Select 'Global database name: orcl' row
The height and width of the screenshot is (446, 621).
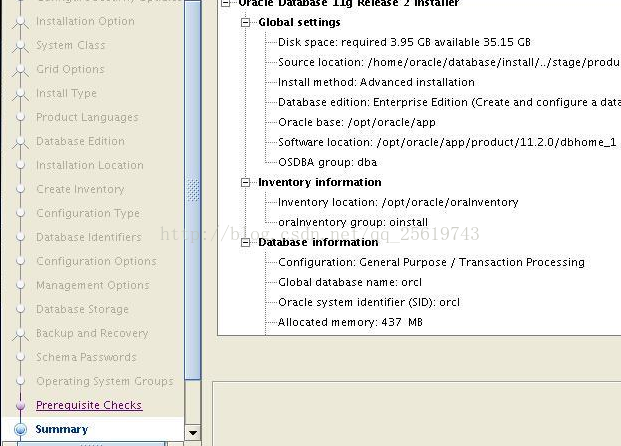click(350, 282)
